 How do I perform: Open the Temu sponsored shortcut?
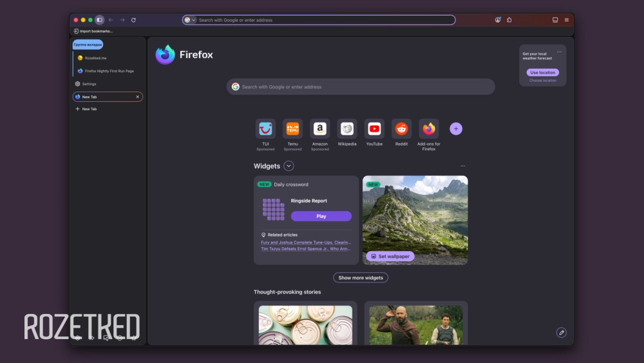click(292, 129)
